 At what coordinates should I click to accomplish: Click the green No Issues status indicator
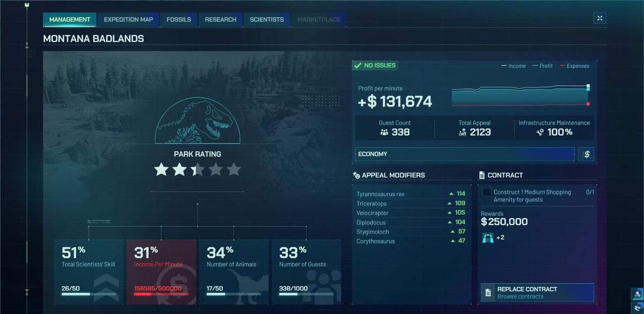point(375,65)
